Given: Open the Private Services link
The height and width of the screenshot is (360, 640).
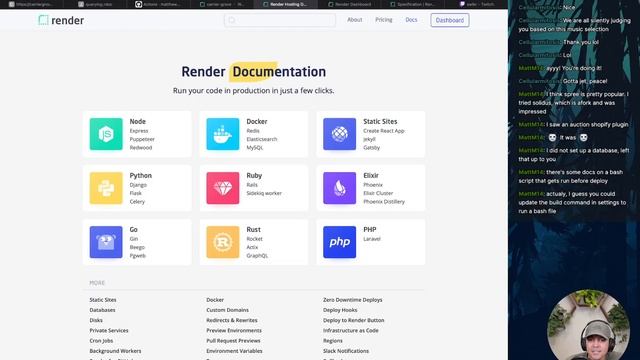Looking at the screenshot, I should click(109, 330).
